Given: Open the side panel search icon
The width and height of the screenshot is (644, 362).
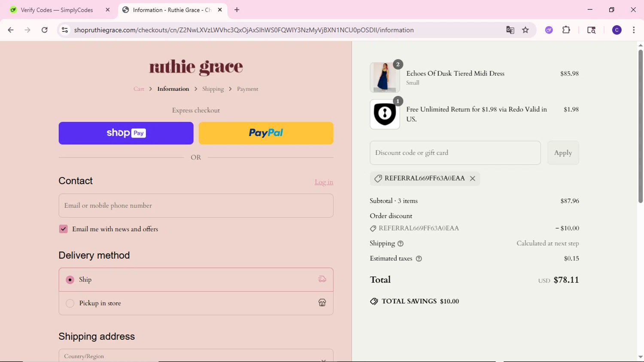Looking at the screenshot, I should point(591,30).
